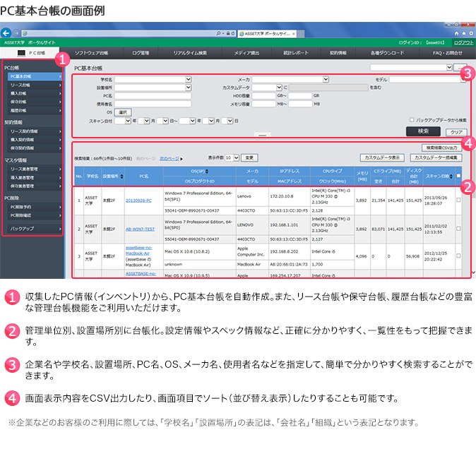The width and height of the screenshot is (476, 449).
Task: Click the 使用者名 input field
Action: click(x=153, y=104)
